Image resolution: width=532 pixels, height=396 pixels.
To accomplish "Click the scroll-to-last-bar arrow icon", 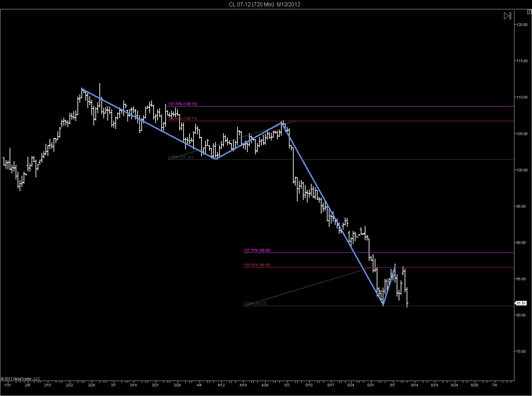I will (507, 16).
